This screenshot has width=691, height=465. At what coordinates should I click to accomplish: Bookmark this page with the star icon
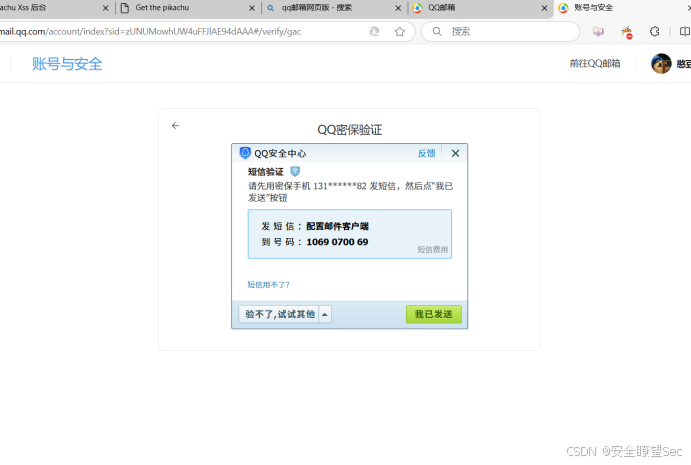[x=400, y=32]
